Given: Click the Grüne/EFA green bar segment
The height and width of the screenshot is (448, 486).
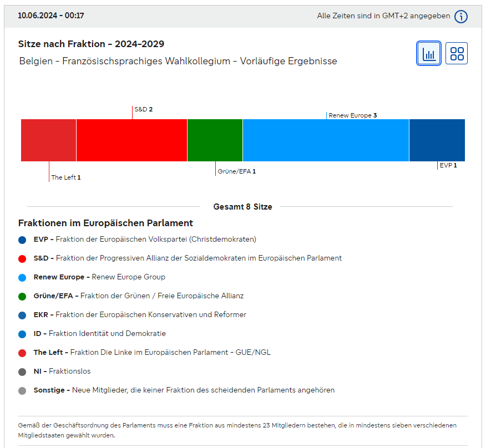Looking at the screenshot, I should pos(215,140).
